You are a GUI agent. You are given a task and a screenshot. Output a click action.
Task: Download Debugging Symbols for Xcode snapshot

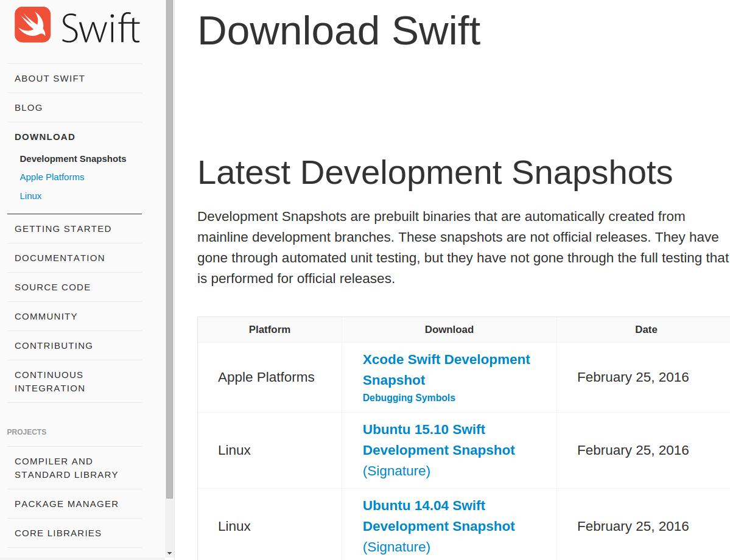click(409, 398)
